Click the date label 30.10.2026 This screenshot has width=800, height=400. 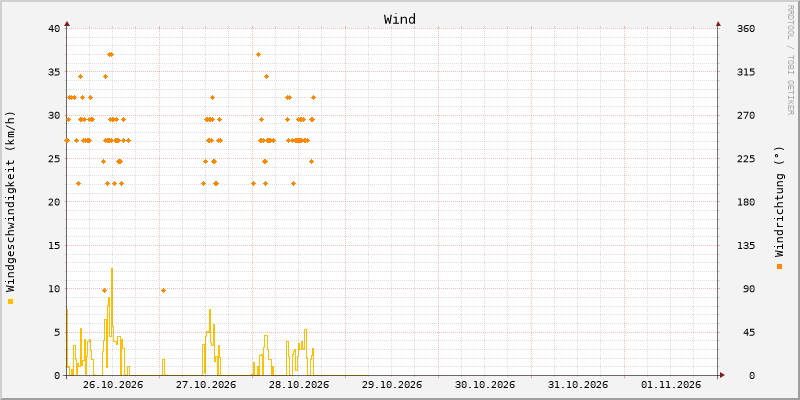tap(485, 385)
